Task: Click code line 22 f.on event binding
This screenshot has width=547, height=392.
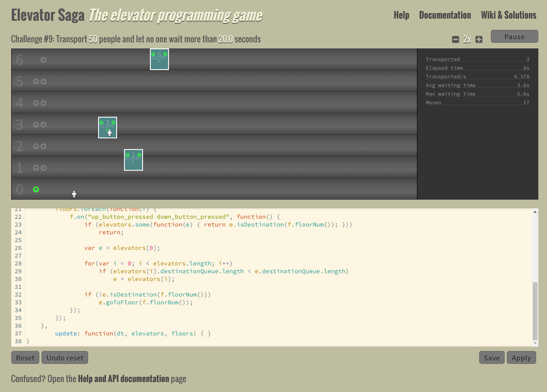Action: [x=175, y=217]
